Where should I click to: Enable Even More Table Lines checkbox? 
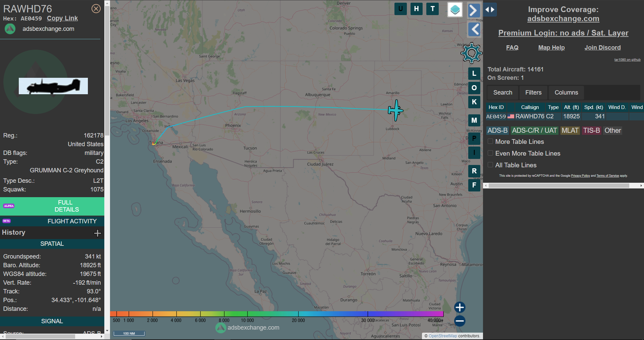[490, 153]
